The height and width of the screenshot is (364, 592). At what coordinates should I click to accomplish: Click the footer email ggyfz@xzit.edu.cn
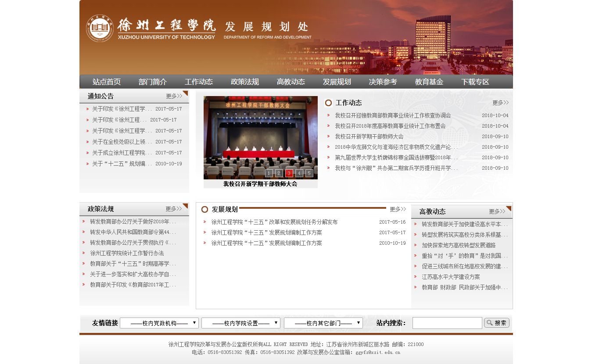pos(378,352)
